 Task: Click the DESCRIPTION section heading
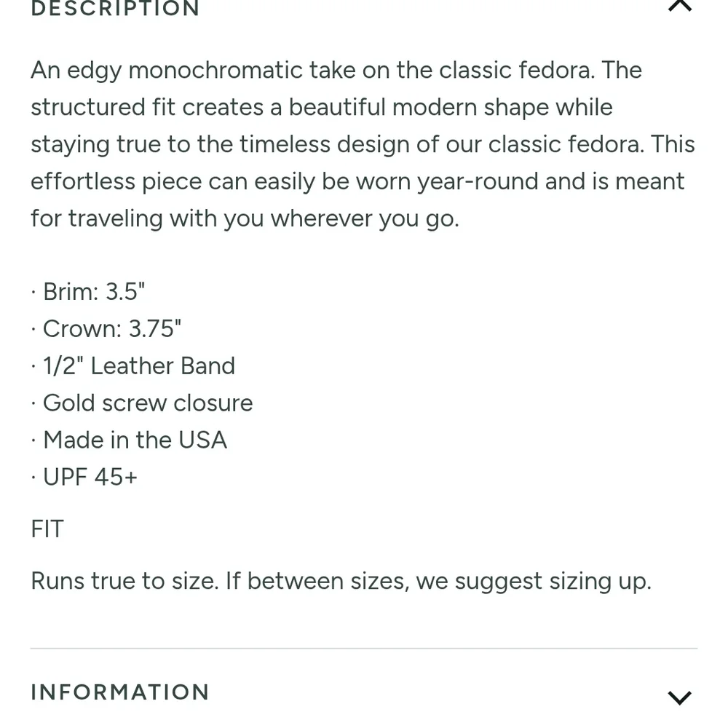[x=115, y=9]
